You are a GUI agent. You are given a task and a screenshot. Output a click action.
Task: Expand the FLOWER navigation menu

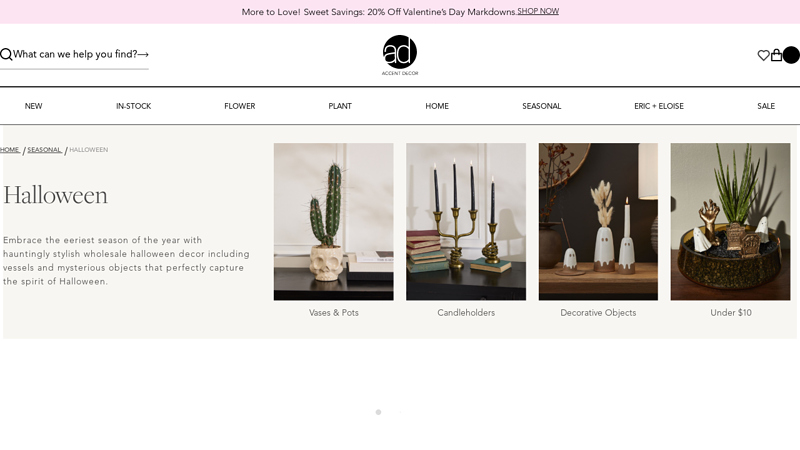coord(240,106)
